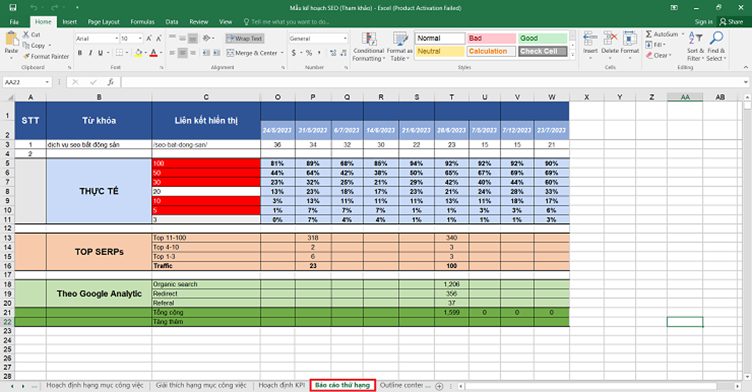Select the Check Cell style
The width and height of the screenshot is (752, 392).
[x=542, y=51]
